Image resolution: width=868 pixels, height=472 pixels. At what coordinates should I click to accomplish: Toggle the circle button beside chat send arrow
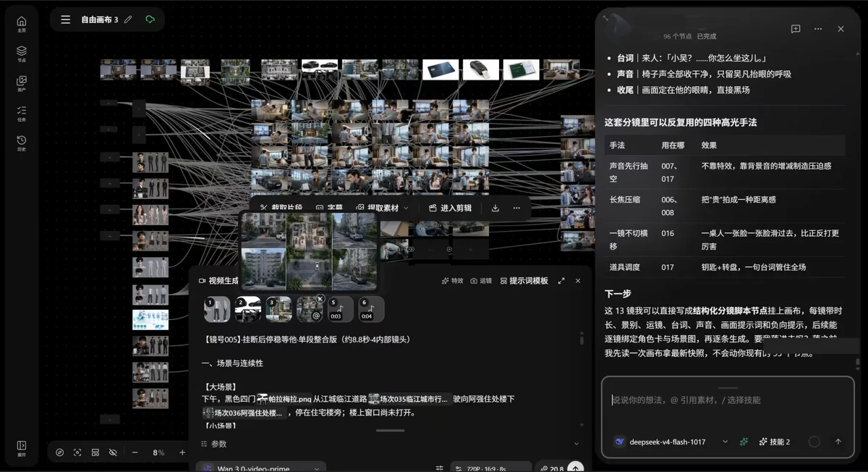coord(814,442)
